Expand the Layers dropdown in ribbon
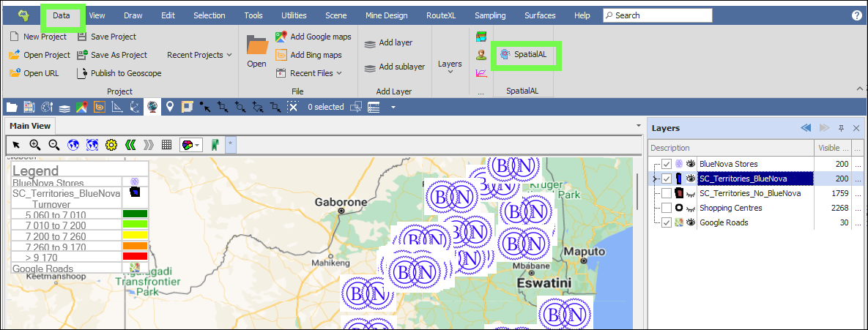Viewport: 868px width, 330px height. pos(450,67)
